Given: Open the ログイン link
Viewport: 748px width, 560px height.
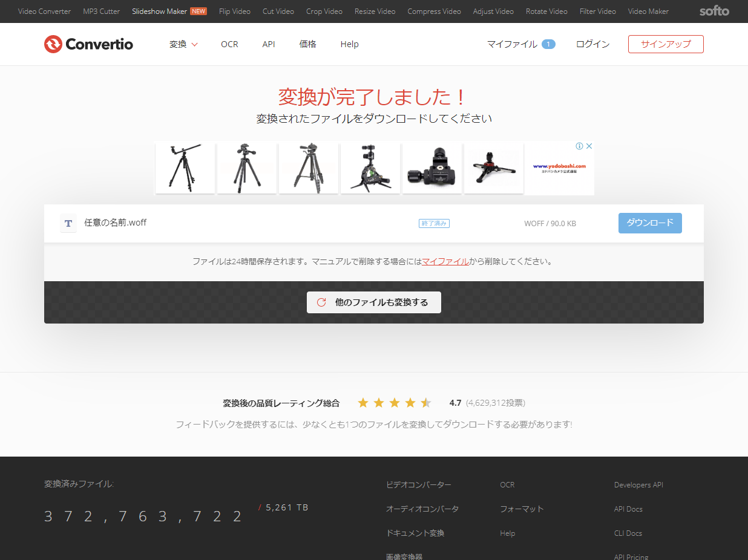Looking at the screenshot, I should coord(592,44).
